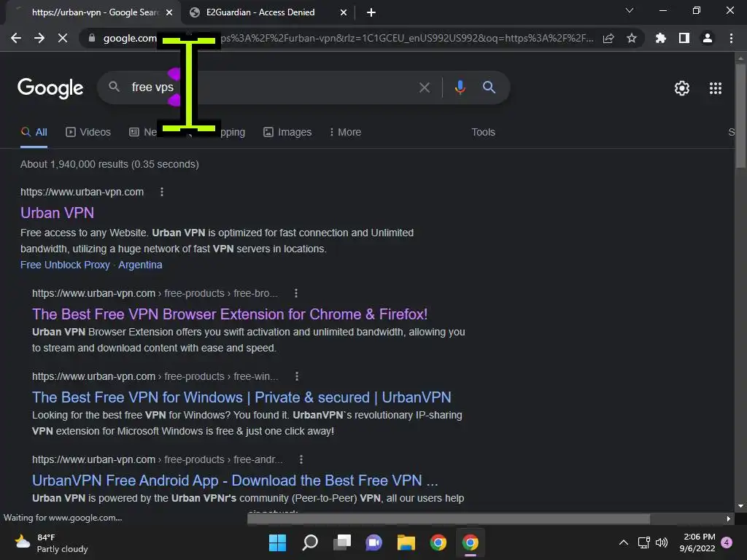Image resolution: width=747 pixels, height=560 pixels.
Task: Clear the search box with the X
Action: point(425,87)
